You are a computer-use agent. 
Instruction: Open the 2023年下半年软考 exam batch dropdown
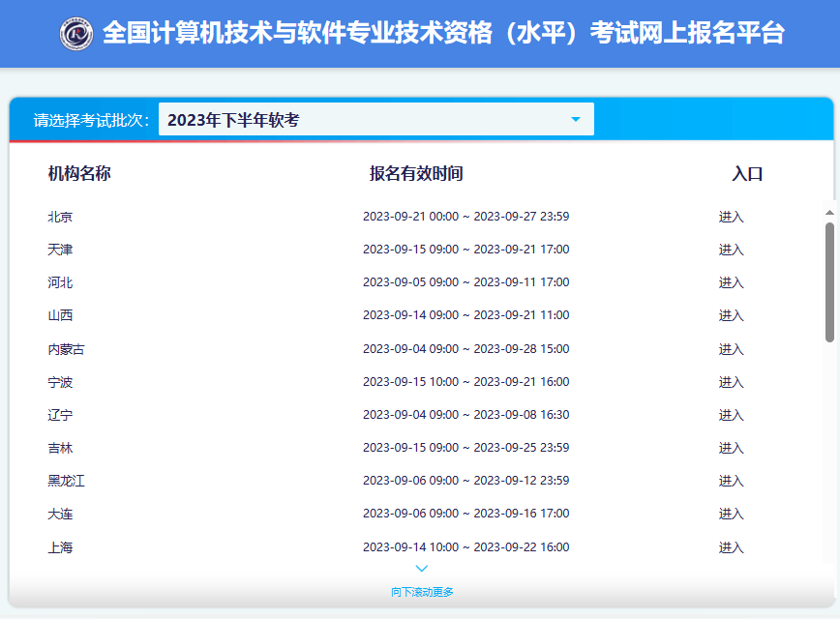(x=377, y=119)
